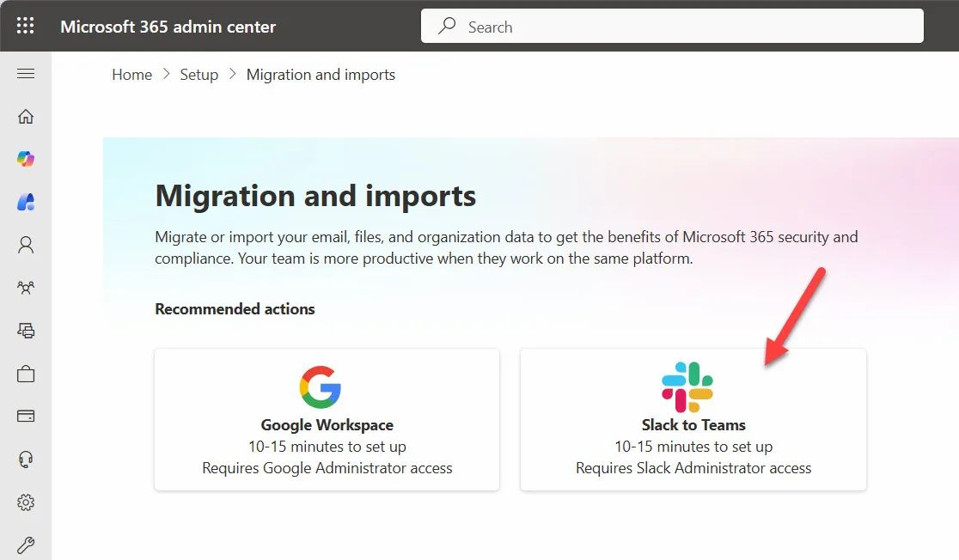Open Teams & groups sidebar icon
Image resolution: width=959 pixels, height=560 pixels.
click(x=26, y=288)
